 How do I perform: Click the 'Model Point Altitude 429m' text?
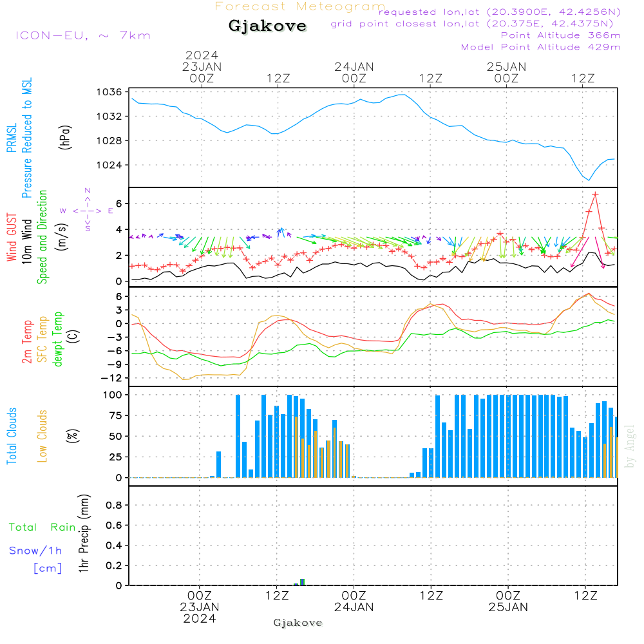coord(540,47)
